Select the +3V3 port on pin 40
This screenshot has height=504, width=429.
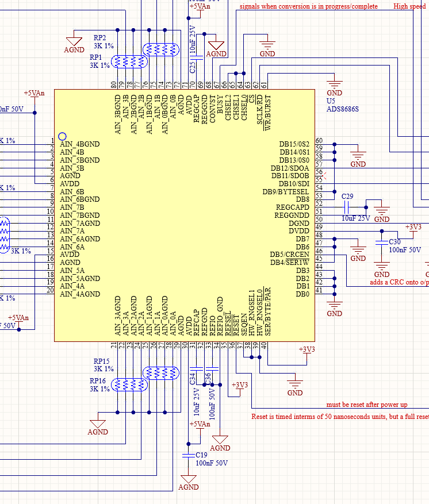(307, 353)
